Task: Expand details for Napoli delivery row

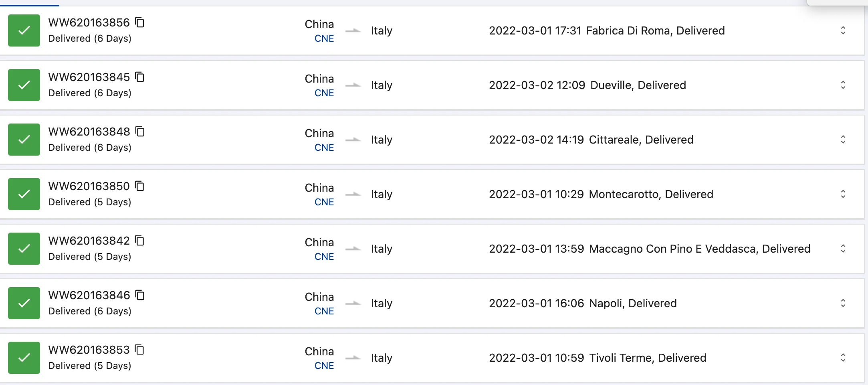Action: click(x=843, y=303)
